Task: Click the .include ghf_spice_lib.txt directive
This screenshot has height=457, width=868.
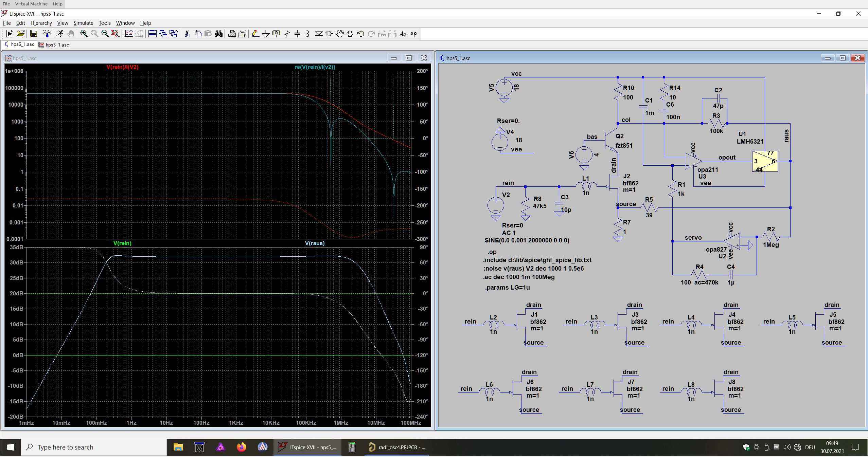Action: click(x=537, y=260)
